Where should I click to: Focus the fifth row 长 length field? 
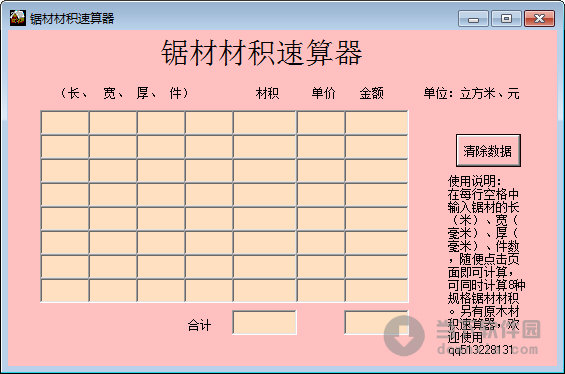65,219
